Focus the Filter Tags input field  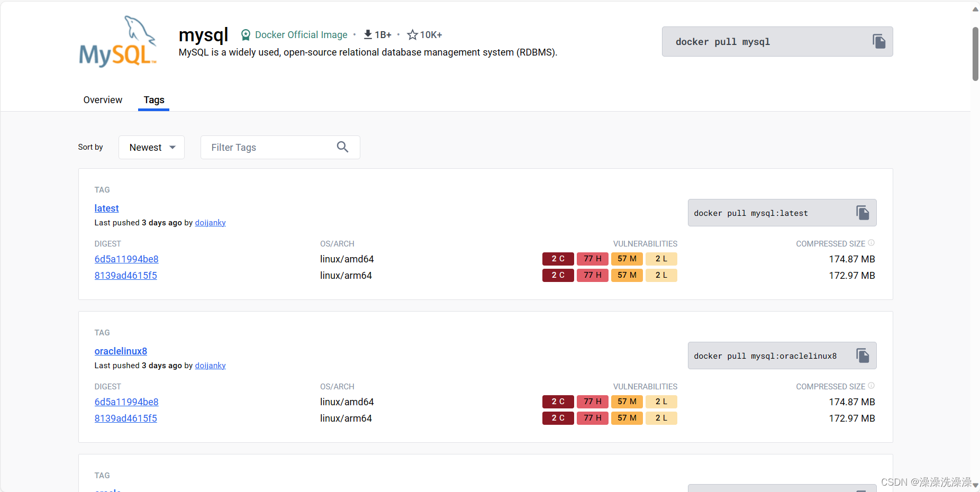280,147
